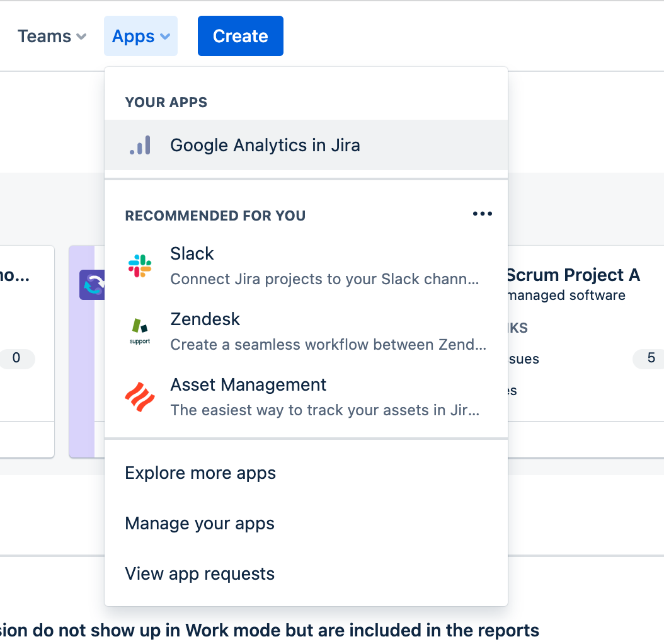This screenshot has height=644, width=664.
Task: Open Google Analytics in Jira app
Action: point(265,145)
